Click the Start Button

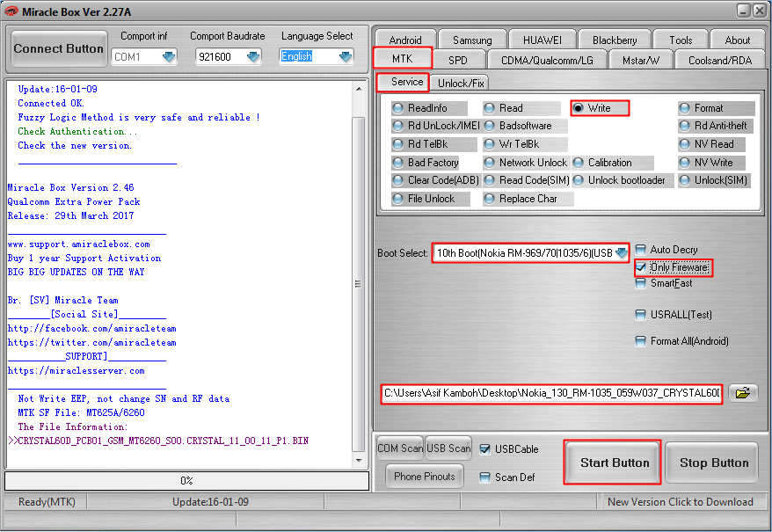[614, 463]
